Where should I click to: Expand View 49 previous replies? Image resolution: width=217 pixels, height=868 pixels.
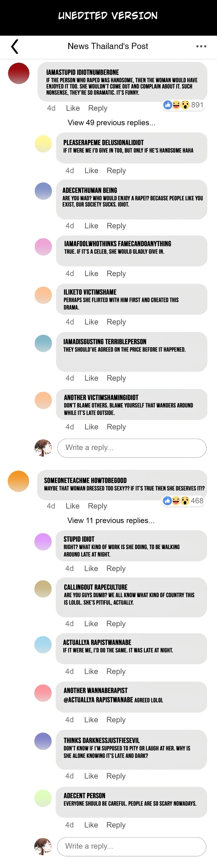point(112,123)
